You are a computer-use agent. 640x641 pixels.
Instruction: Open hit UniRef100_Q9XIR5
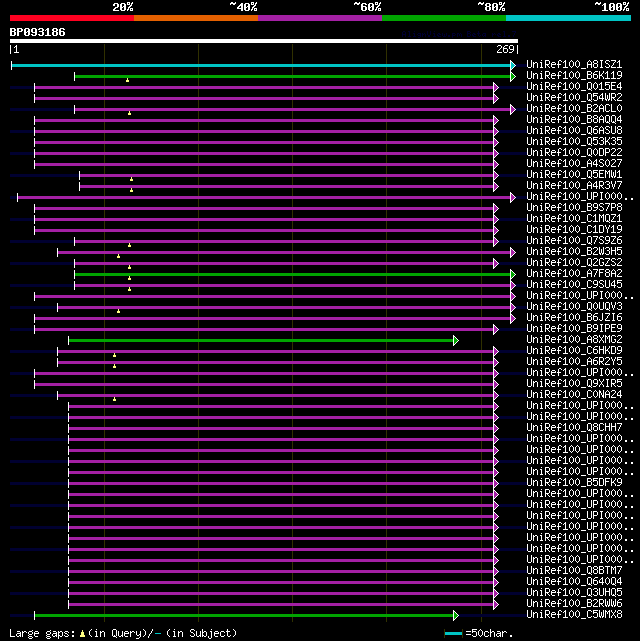[x=574, y=384]
